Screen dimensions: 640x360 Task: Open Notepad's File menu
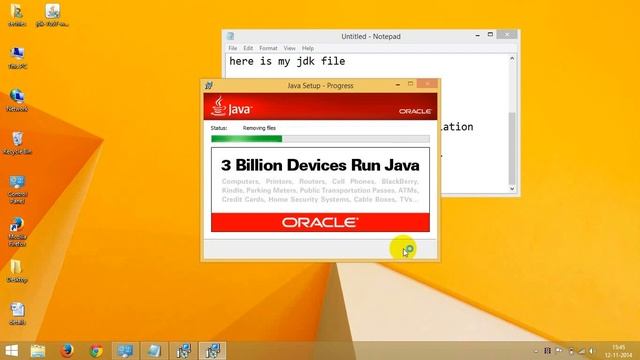point(233,48)
